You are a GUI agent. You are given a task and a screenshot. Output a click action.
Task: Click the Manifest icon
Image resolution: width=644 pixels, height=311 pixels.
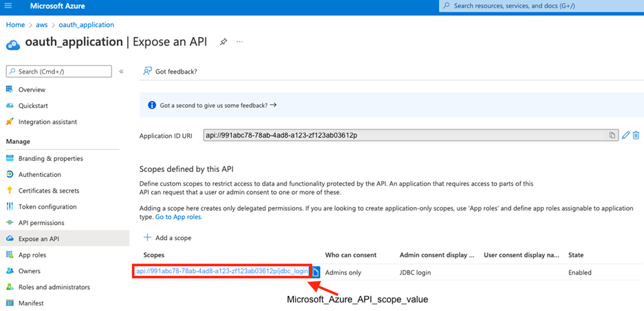click(10, 303)
